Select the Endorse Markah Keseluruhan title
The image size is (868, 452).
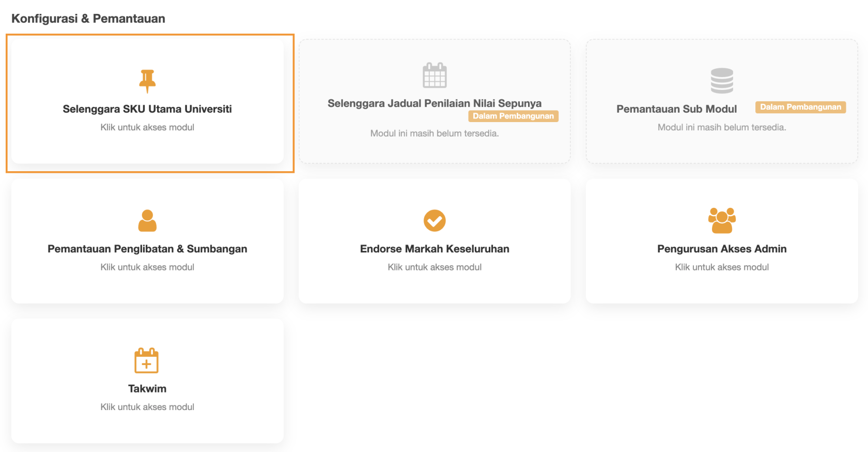(435, 249)
